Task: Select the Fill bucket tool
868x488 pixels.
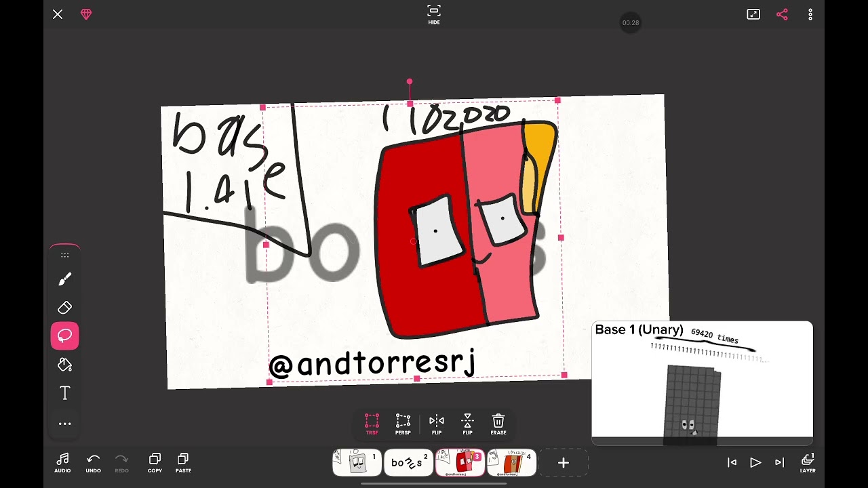Action: 65,365
